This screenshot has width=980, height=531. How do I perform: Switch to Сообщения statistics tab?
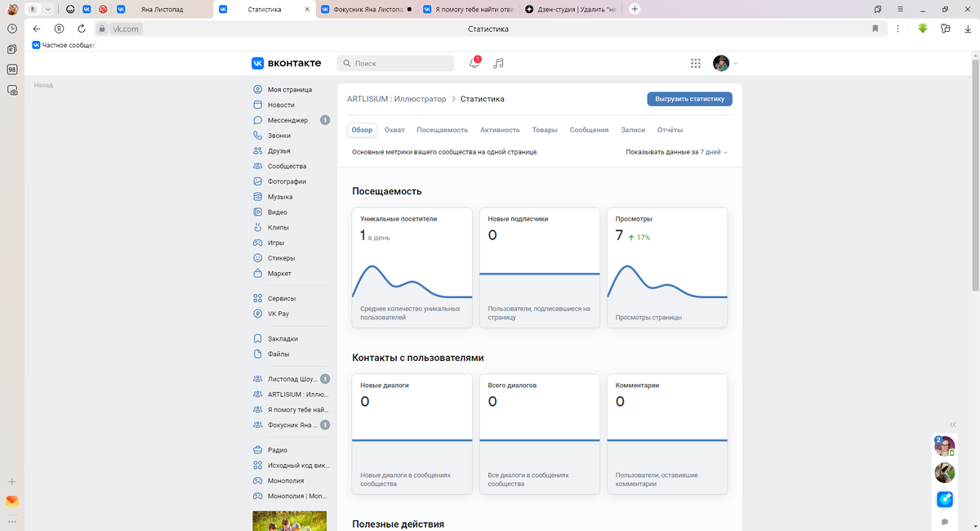point(589,130)
